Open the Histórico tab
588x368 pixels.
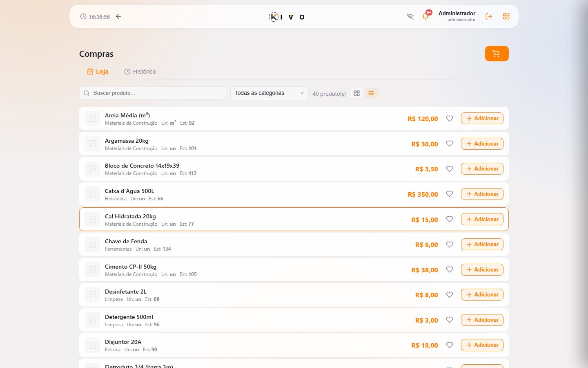[x=140, y=72]
